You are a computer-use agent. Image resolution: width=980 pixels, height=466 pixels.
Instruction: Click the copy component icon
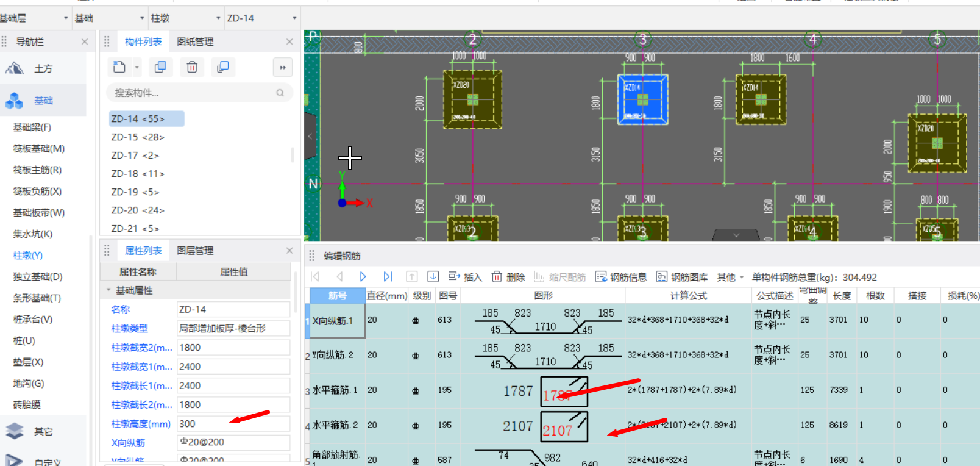click(161, 67)
